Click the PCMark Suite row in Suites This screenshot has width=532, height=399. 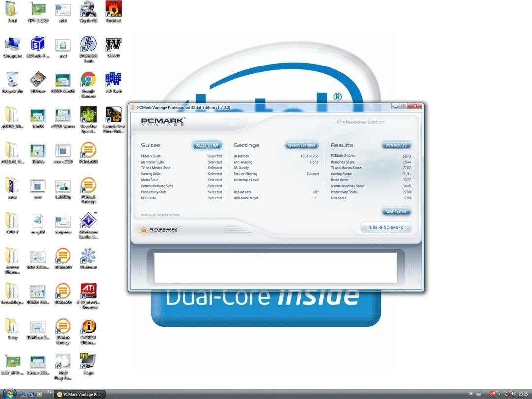point(181,156)
